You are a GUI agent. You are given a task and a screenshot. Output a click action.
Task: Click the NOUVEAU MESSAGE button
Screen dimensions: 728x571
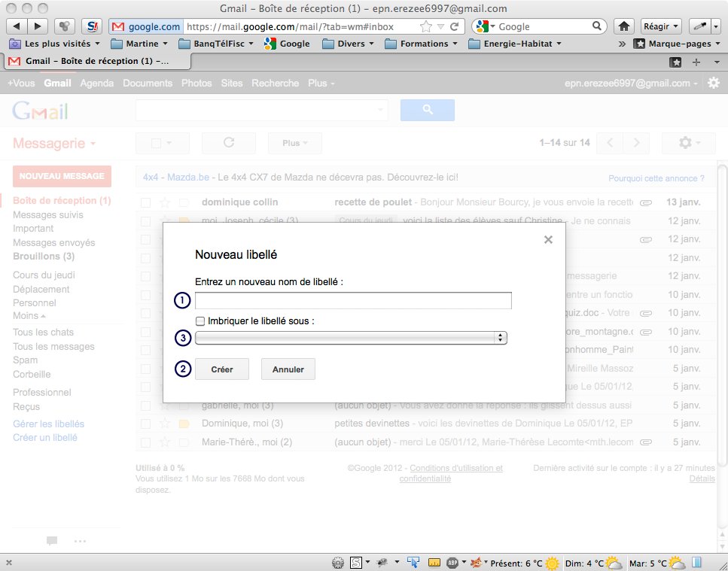[62, 176]
